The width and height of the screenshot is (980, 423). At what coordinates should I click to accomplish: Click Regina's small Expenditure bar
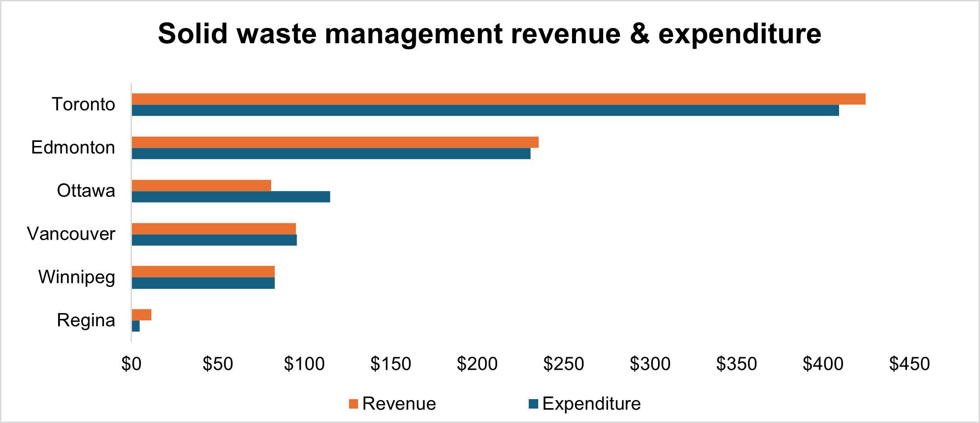click(x=136, y=326)
